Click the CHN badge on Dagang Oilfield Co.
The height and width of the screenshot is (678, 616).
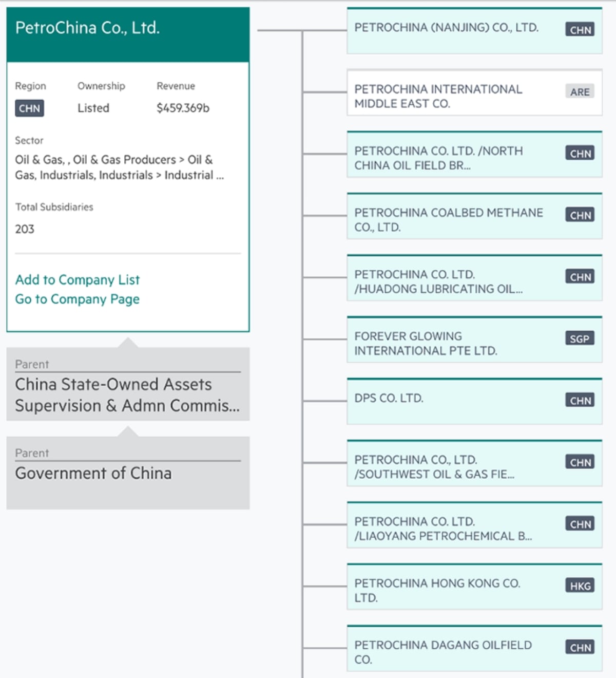pyautogui.click(x=580, y=647)
